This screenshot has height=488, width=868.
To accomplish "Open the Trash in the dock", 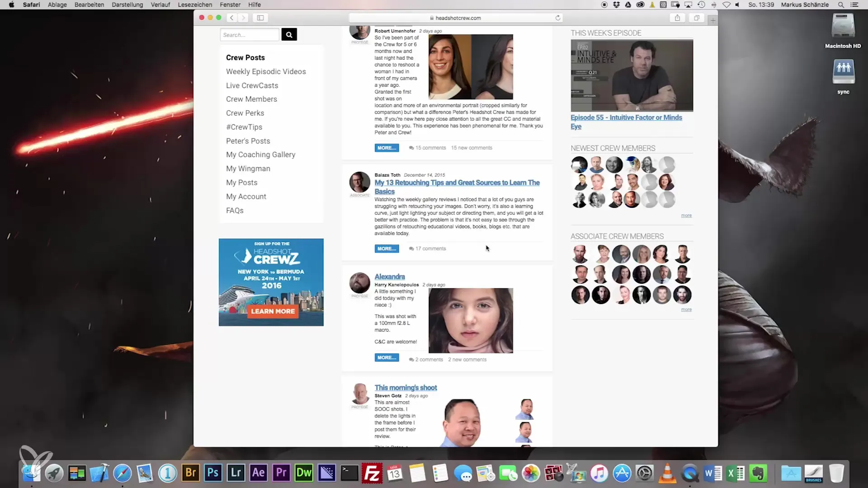I will point(836,473).
